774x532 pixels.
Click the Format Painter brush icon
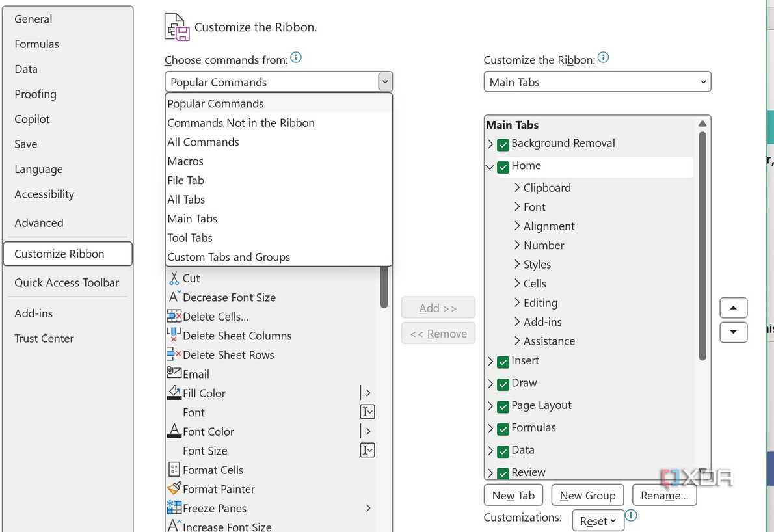click(x=174, y=488)
